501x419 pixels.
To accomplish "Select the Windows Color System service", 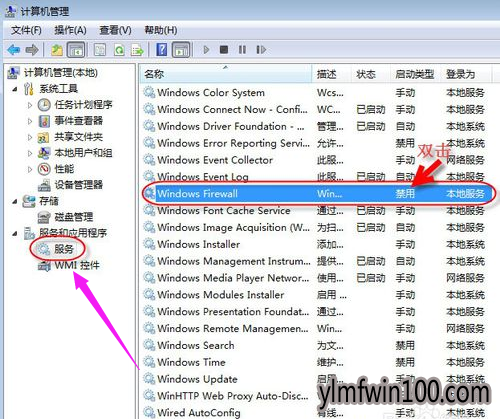I will 211,93.
